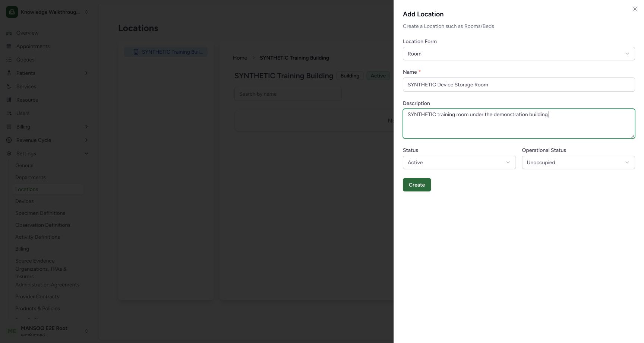Open Departments under Settings
644x343 pixels.
31,177
